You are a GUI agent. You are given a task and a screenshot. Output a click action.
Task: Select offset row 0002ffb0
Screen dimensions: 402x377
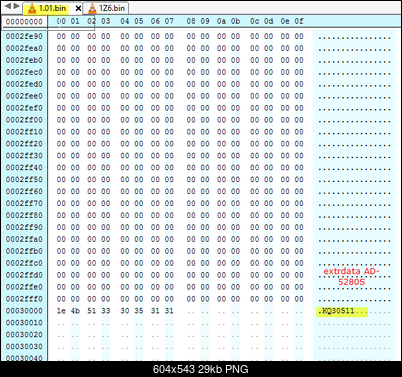coord(24,251)
